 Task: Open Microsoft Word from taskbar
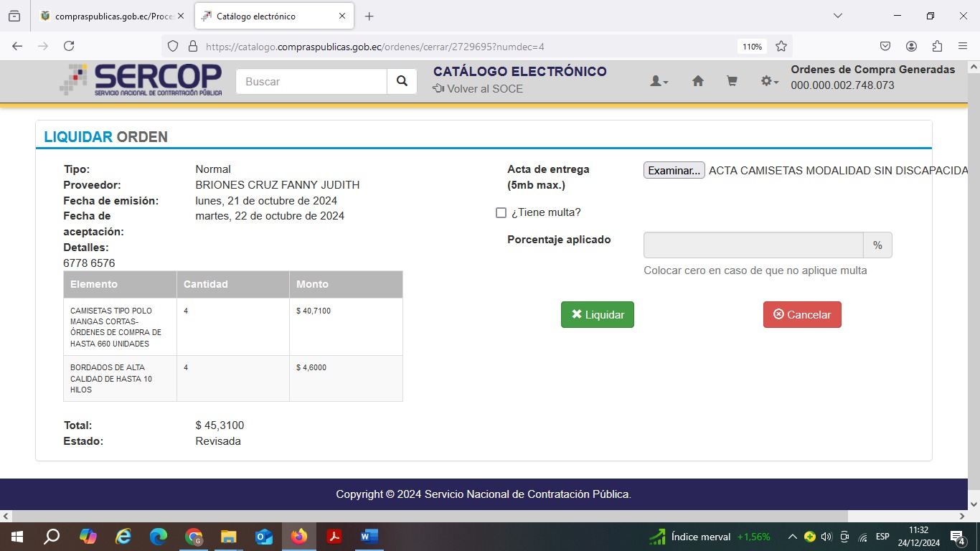click(369, 537)
